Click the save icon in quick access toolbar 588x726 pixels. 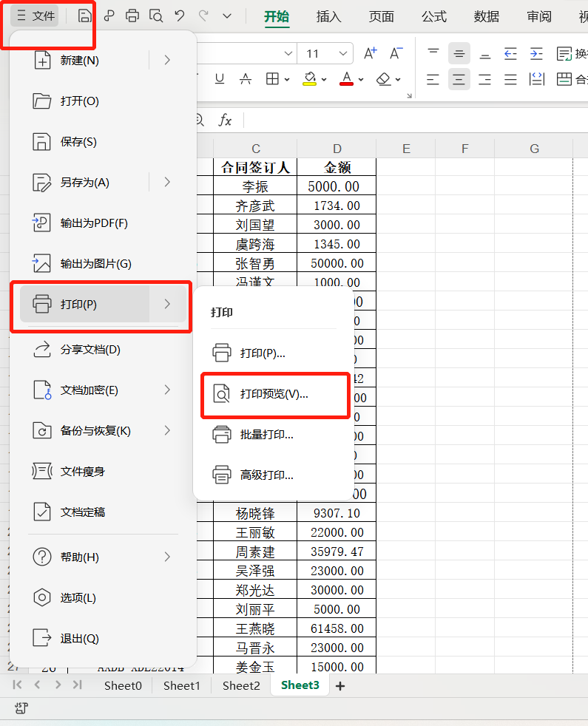[x=84, y=16]
